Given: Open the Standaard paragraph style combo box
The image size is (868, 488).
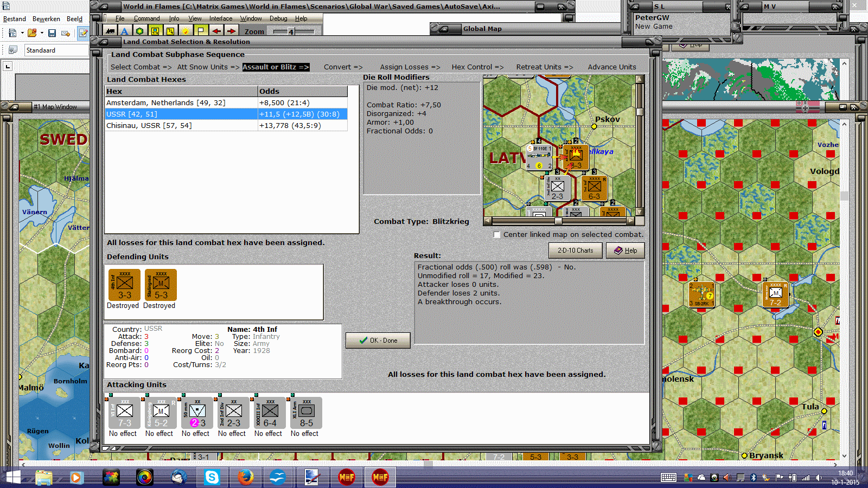Looking at the screenshot, I should (x=56, y=50).
